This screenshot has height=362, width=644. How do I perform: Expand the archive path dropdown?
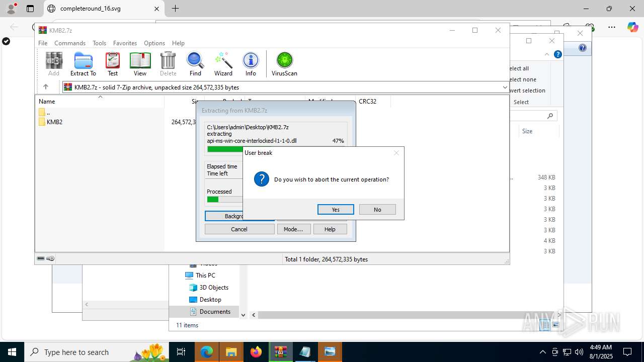point(505,87)
